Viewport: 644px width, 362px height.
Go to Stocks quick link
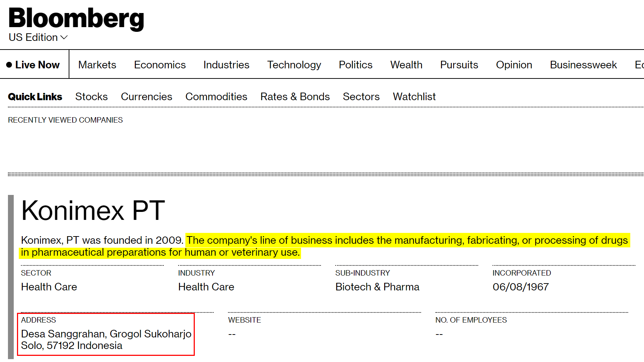pos(91,97)
